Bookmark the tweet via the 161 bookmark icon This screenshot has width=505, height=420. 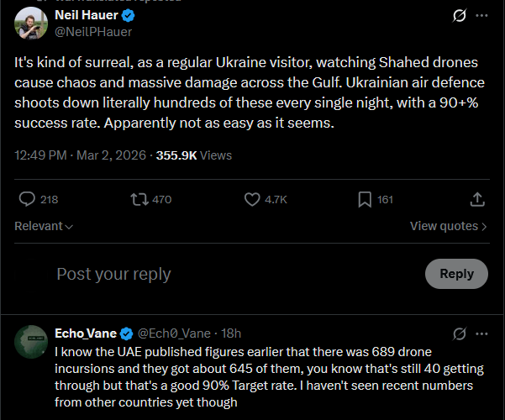point(365,199)
